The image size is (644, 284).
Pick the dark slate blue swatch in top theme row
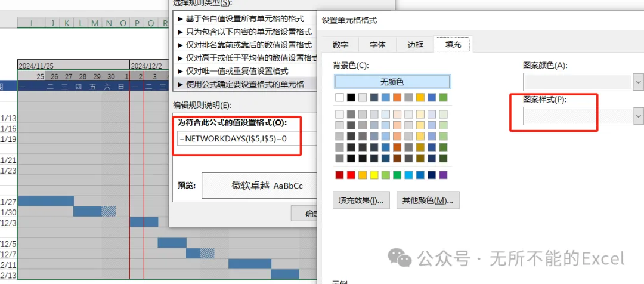(x=374, y=97)
